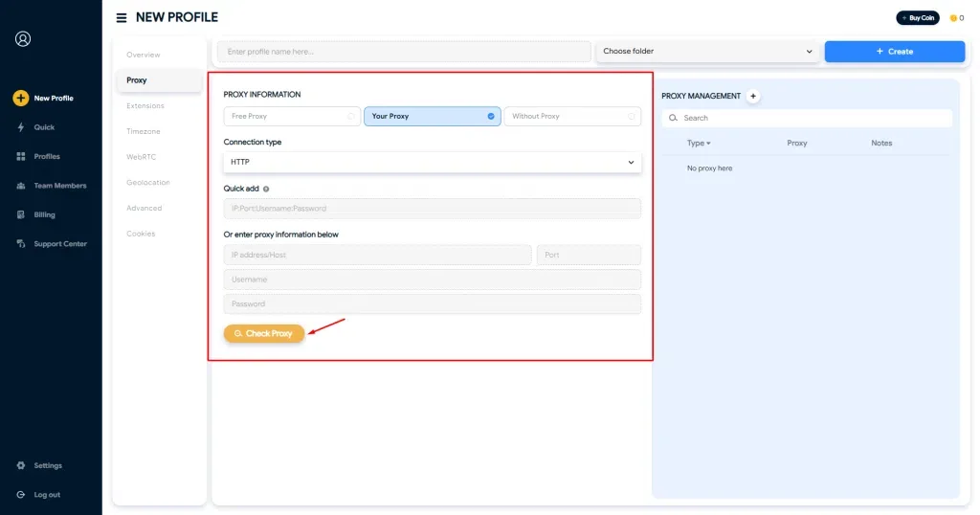
Task: Click the "No proxy here" text
Action: 709,168
